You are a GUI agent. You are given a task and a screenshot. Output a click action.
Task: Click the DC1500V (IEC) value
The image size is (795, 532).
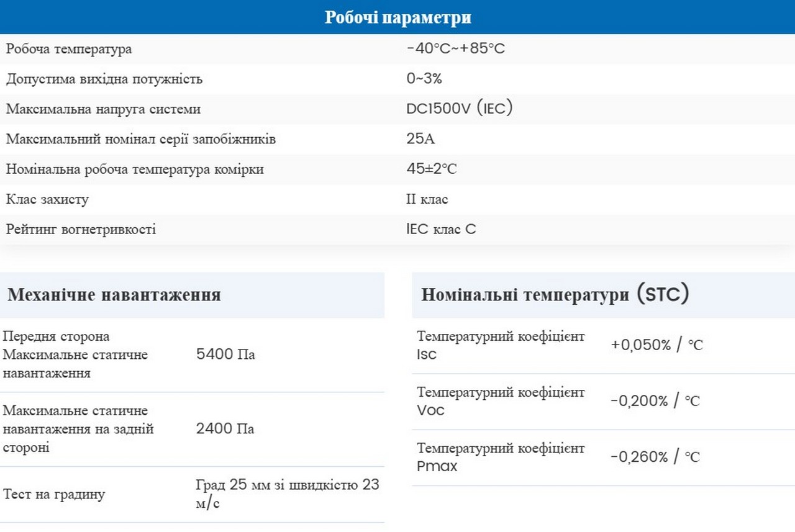click(x=459, y=109)
